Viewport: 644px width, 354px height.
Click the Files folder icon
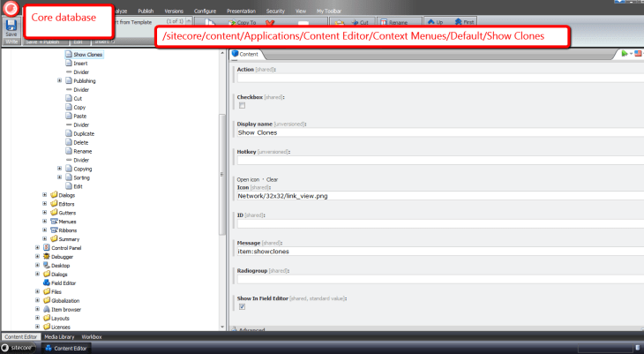pos(47,291)
